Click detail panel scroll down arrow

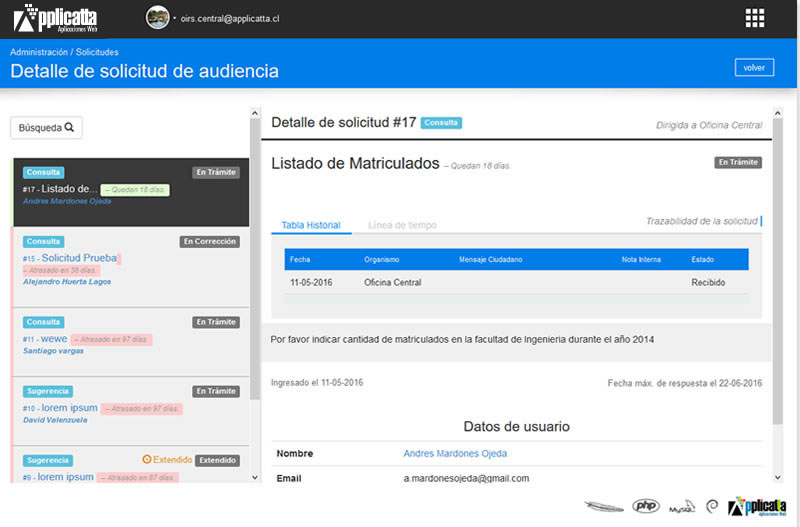pyautogui.click(x=778, y=478)
